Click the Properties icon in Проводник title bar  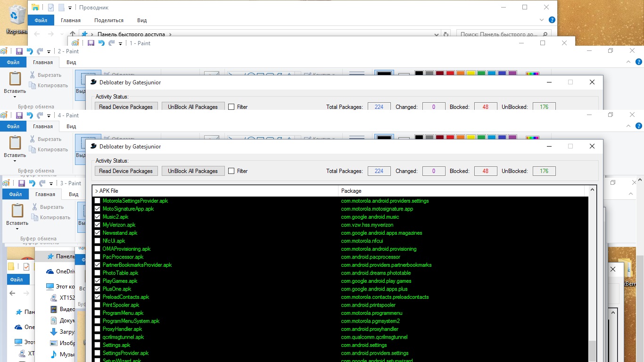(x=51, y=8)
